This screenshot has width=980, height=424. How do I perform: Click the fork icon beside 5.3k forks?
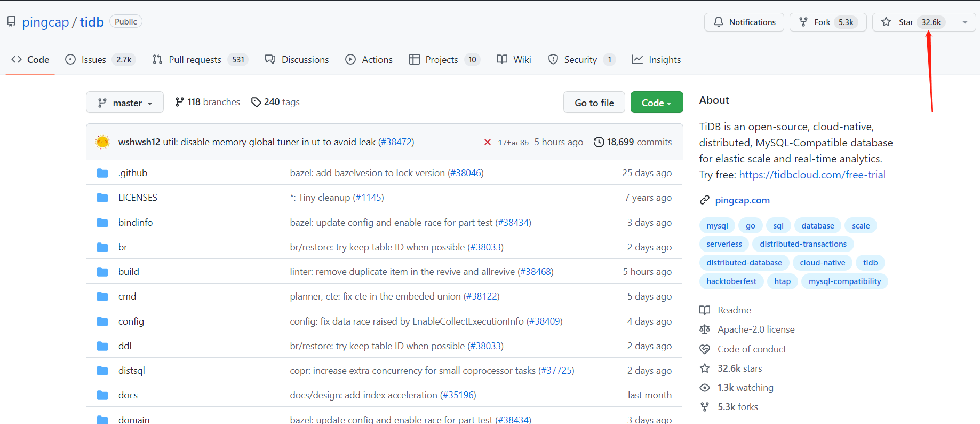[705, 407]
